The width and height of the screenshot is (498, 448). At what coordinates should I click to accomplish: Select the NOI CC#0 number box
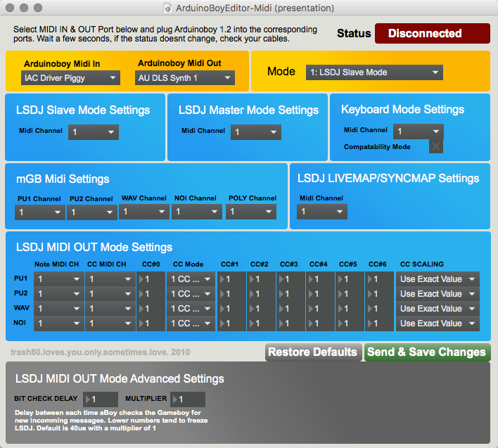(x=151, y=324)
